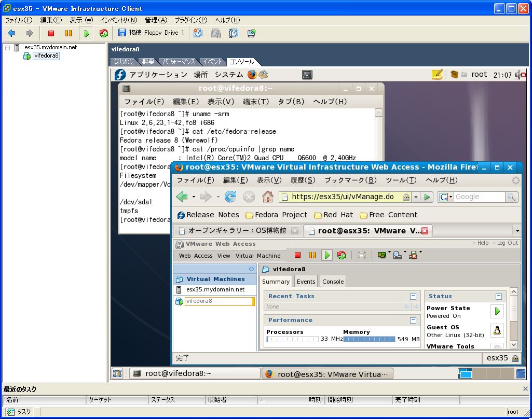Image resolution: width=532 pixels, height=419 pixels.
Task: Open the Firefox back history dropdown arrow
Action: tap(194, 197)
